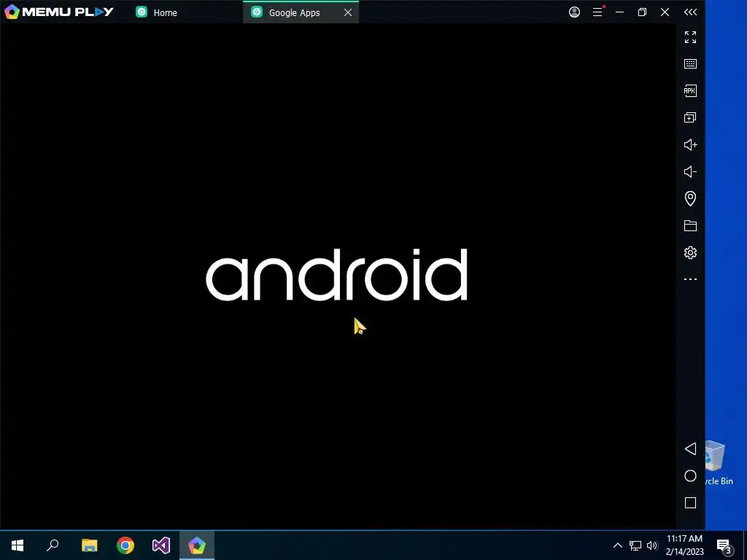This screenshot has height=560, width=747.
Task: Open the GPS location tool
Action: (690, 198)
